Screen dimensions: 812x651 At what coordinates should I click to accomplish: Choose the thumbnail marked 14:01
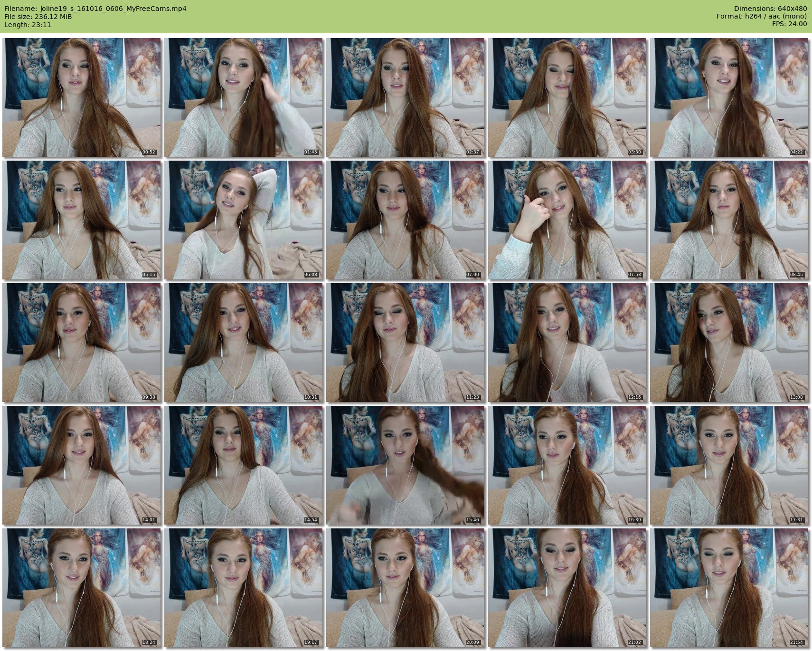[x=82, y=465]
